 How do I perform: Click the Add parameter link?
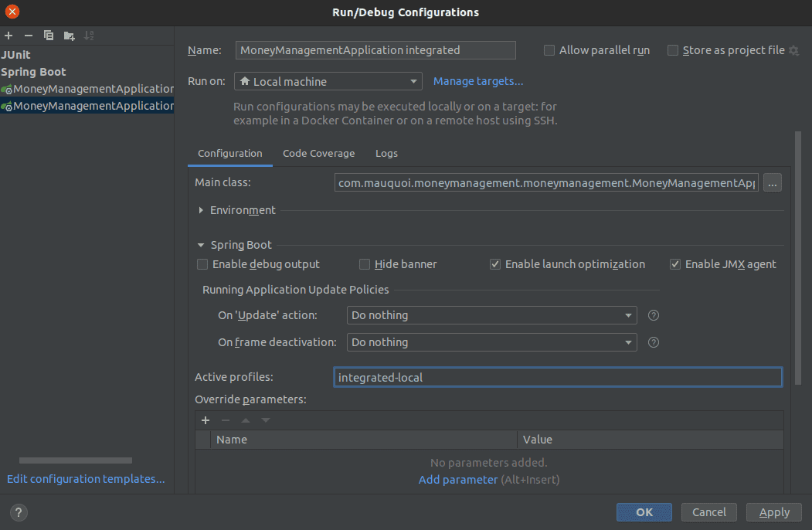458,480
